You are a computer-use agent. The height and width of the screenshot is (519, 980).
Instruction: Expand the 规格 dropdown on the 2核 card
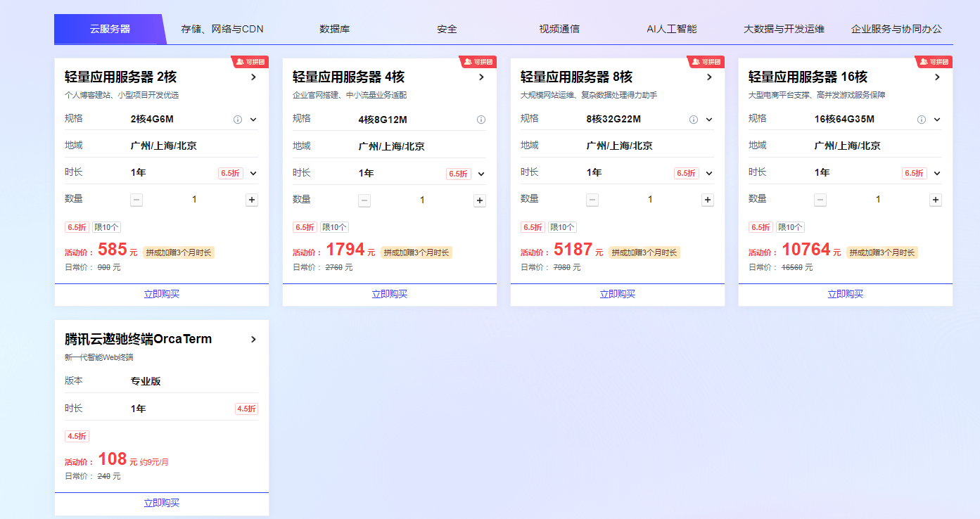253,120
